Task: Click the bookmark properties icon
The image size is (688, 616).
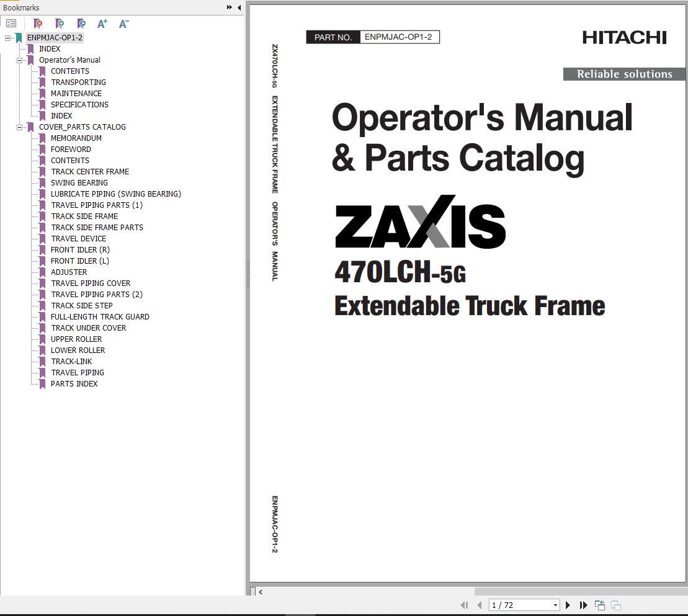Action: click(x=81, y=24)
